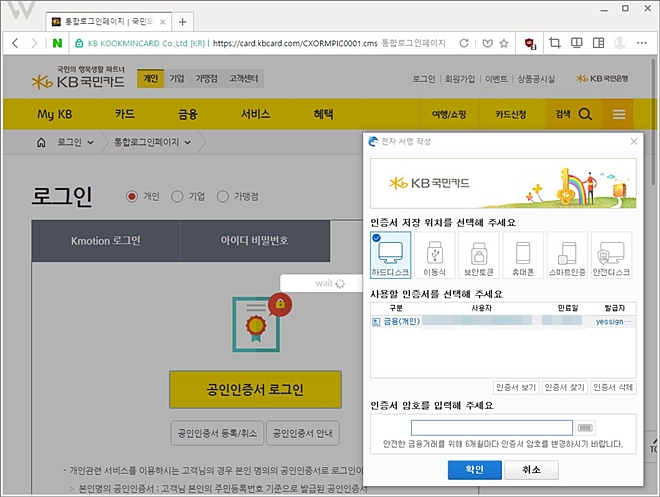Select 보안토큰 security token location
Screen dimensions: 660x497
(479, 255)
